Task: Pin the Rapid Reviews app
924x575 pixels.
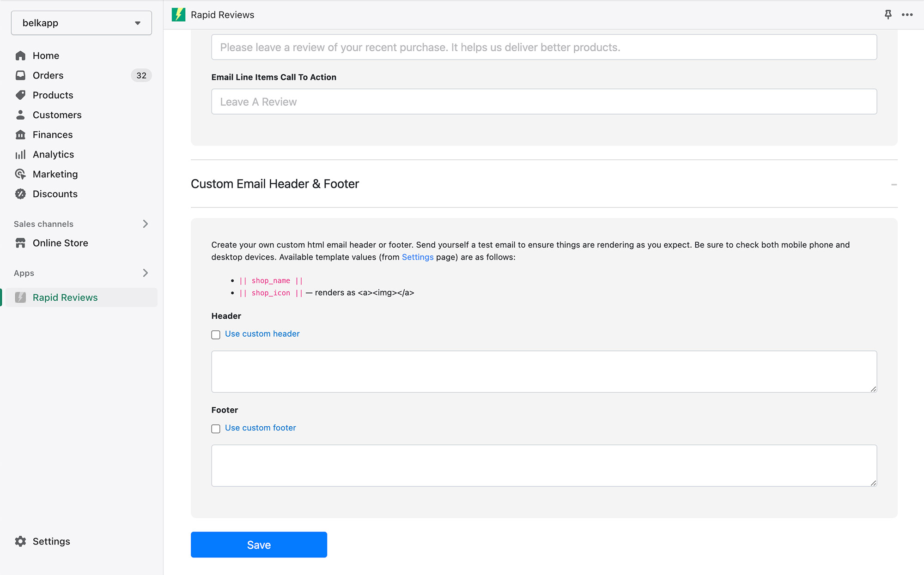Action: [x=888, y=15]
